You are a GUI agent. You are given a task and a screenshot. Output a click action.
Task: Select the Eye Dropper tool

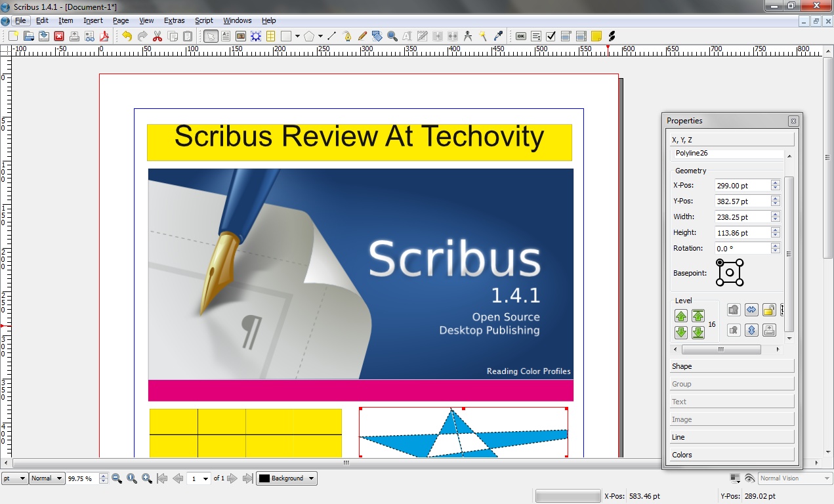tap(498, 36)
